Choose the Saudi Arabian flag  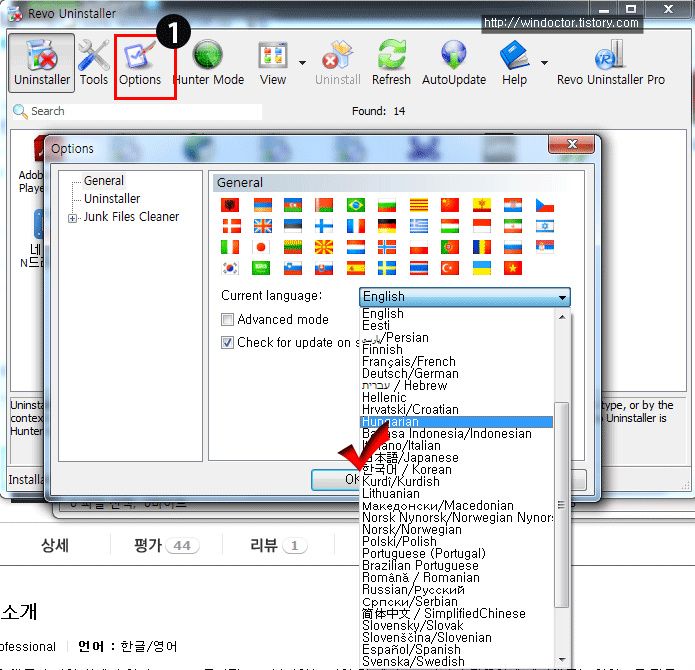click(261, 268)
